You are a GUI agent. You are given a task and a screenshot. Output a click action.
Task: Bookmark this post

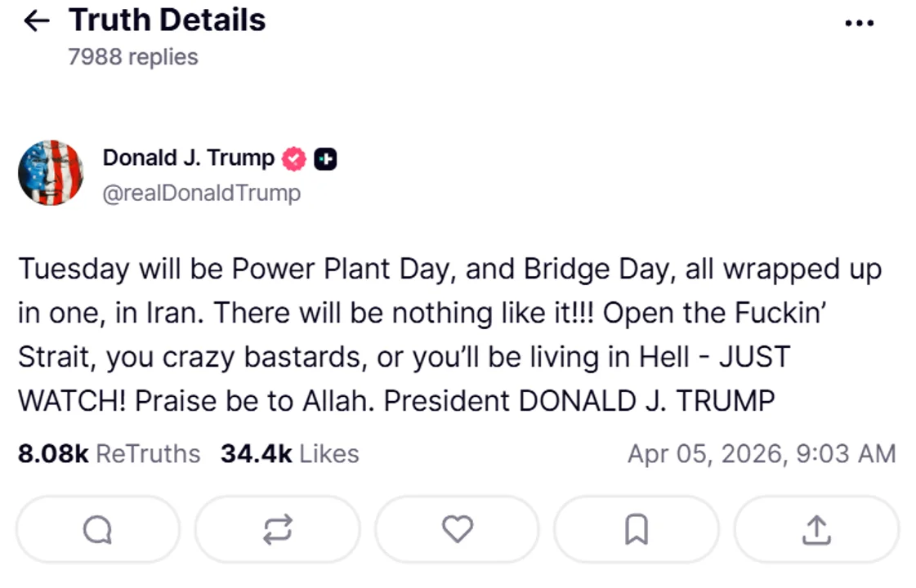[x=636, y=530]
